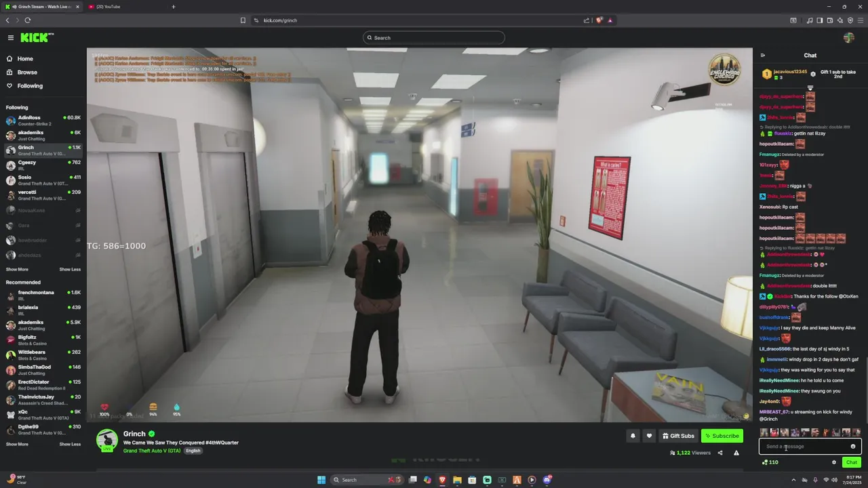The image size is (868, 488).
Task: Click the Kick logo
Action: click(37, 38)
